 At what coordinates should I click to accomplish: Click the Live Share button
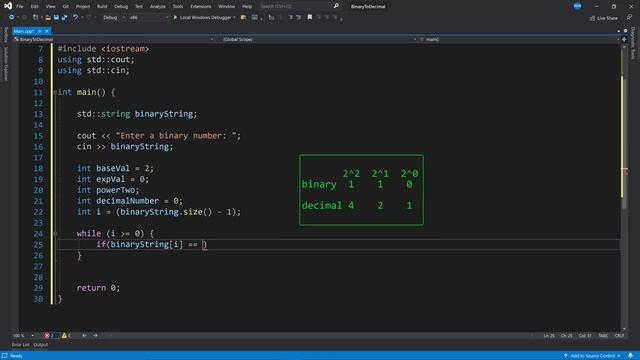tap(603, 18)
